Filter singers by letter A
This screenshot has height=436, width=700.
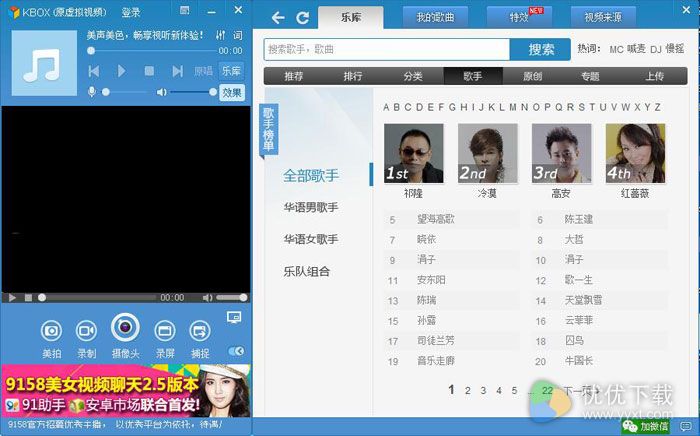(386, 107)
